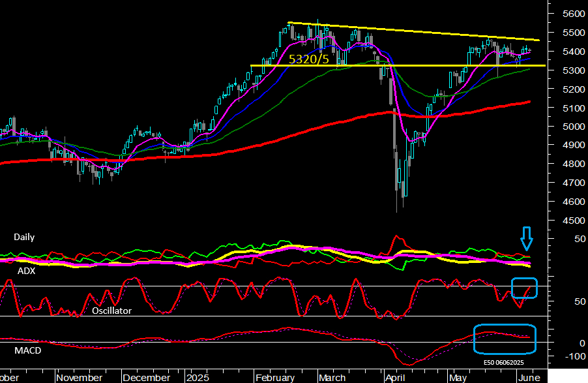Click the 5200 price axis value
The width and height of the screenshot is (588, 383).
point(574,89)
